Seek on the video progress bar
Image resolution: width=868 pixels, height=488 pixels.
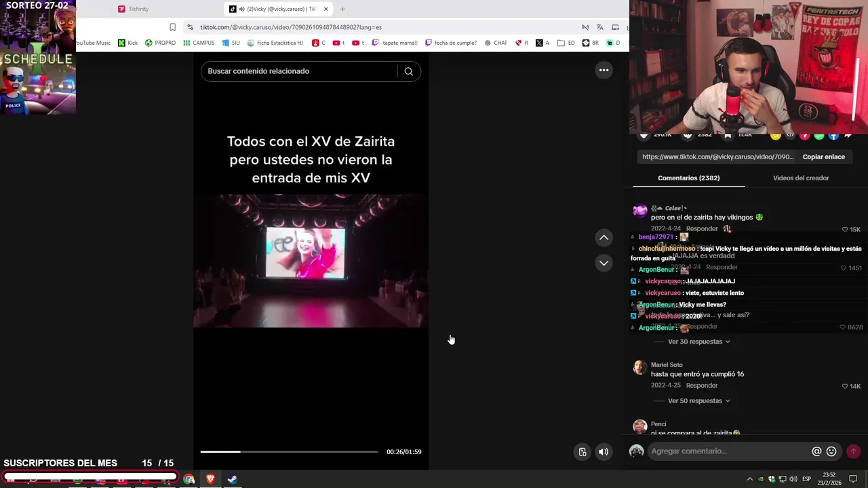[x=289, y=451]
